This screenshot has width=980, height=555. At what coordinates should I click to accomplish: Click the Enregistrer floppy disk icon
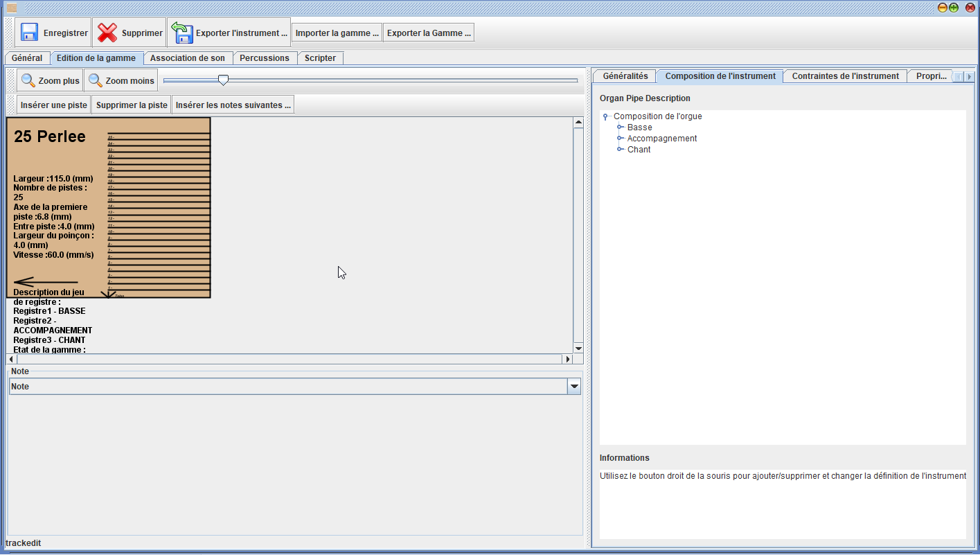pos(29,33)
